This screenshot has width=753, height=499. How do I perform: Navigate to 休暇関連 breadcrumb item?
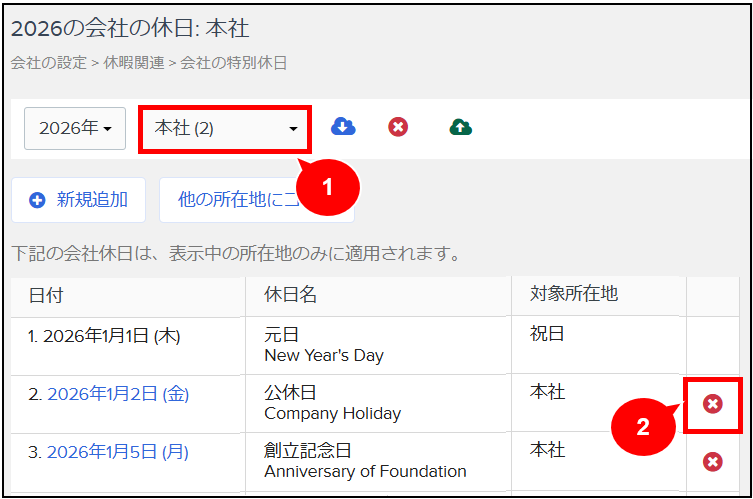point(133,63)
